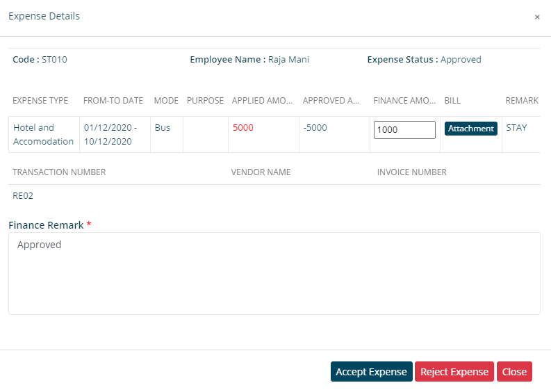Click the red 5000 applied amount
Image resolution: width=551 pixels, height=392 pixels.
(242, 128)
